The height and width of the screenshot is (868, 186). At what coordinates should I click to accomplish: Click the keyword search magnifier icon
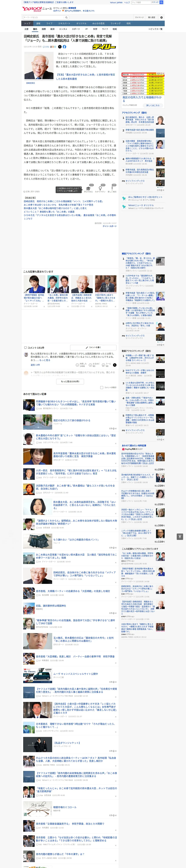coord(66,17)
